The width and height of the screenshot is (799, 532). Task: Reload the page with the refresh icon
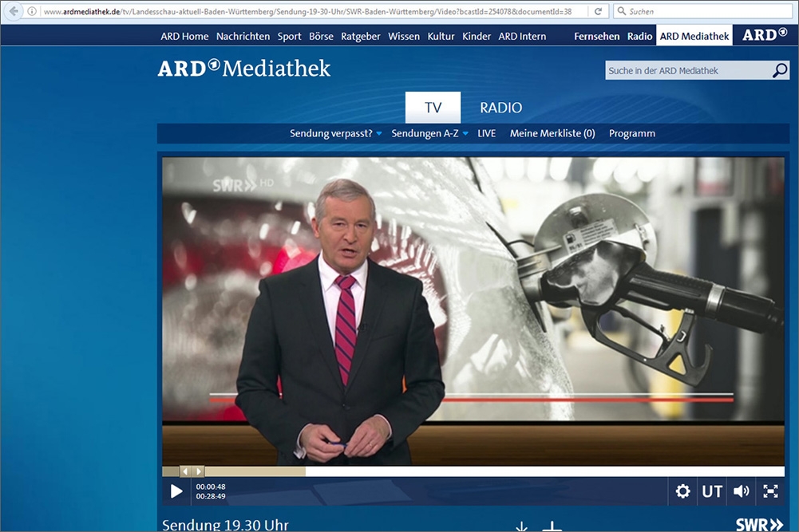pyautogui.click(x=598, y=11)
